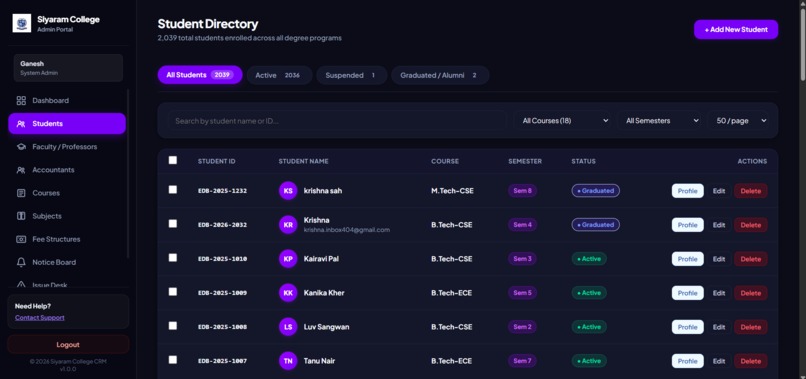This screenshot has width=806, height=379.
Task: Click the SEMESTER column header
Action: [x=525, y=161]
